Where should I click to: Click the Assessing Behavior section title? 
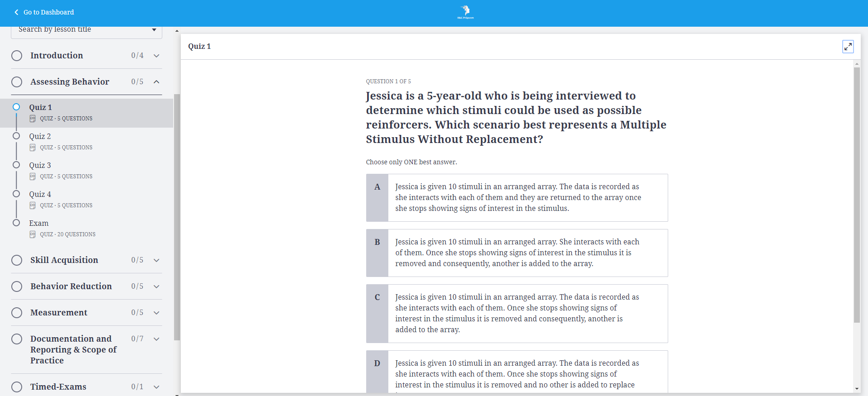pyautogui.click(x=70, y=82)
